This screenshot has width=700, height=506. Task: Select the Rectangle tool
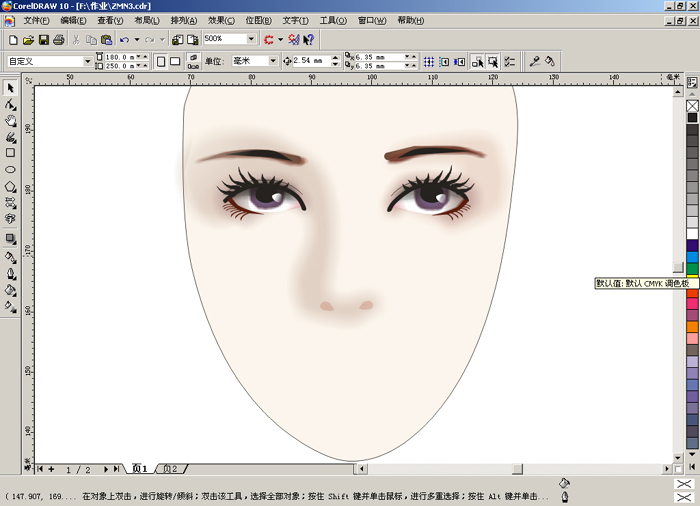point(10,153)
